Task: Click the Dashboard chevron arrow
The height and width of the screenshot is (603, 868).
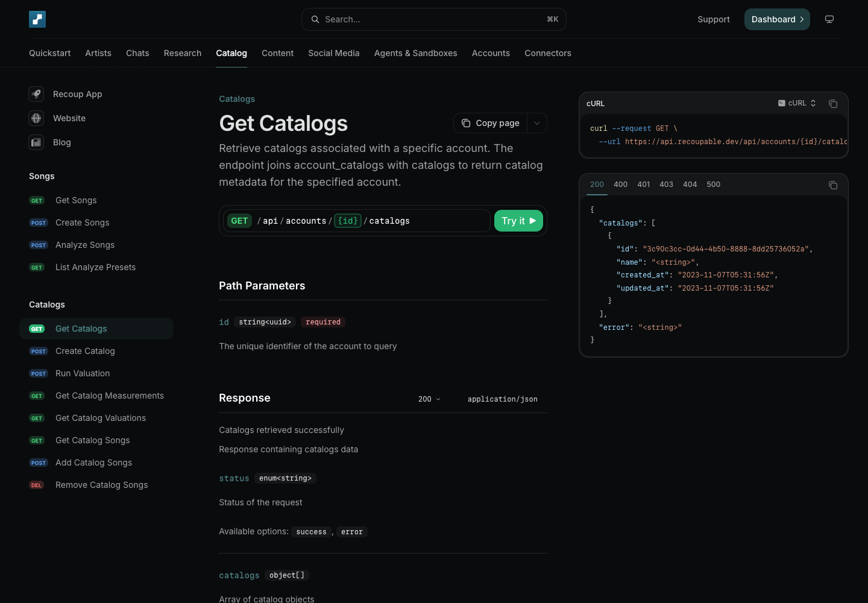Action: click(802, 19)
